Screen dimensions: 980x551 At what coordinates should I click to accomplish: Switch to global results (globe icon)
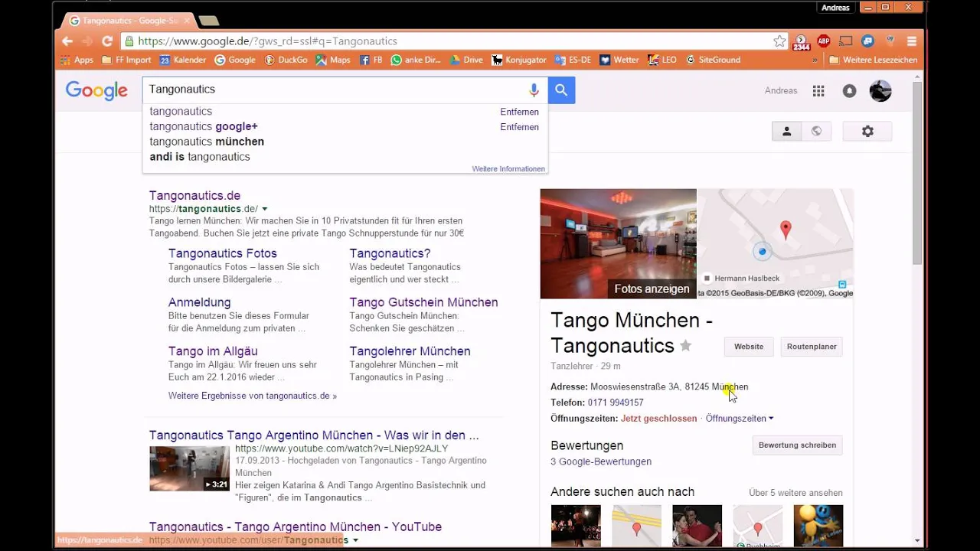(816, 132)
